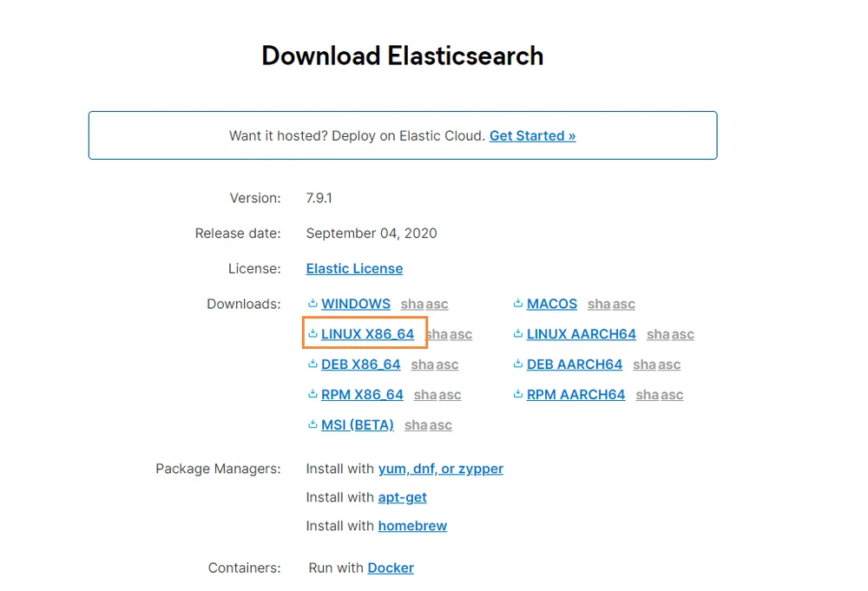Click the download icon beside RPM AARCH64
Image resolution: width=868 pixels, height=591 pixels.
click(518, 393)
